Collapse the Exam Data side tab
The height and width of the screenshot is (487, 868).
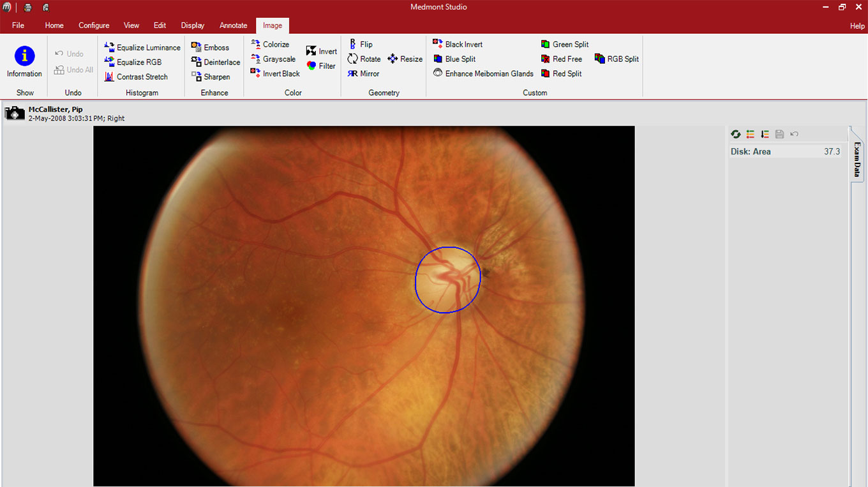(857, 158)
